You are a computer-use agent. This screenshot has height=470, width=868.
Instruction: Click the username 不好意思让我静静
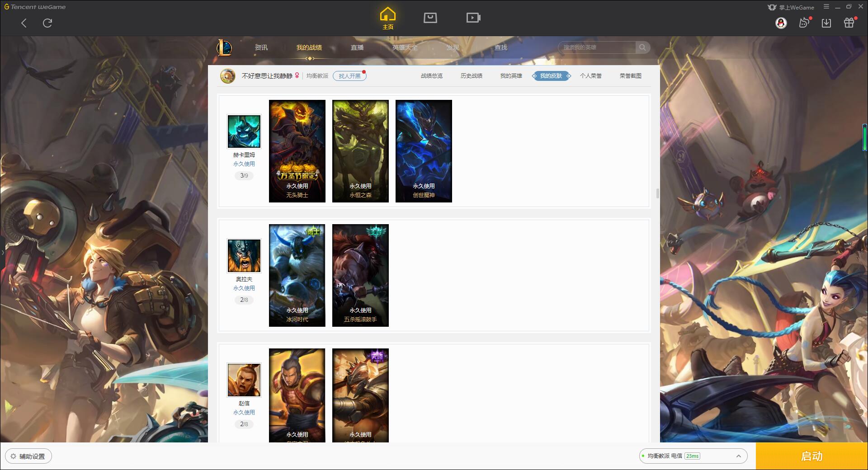pyautogui.click(x=267, y=76)
